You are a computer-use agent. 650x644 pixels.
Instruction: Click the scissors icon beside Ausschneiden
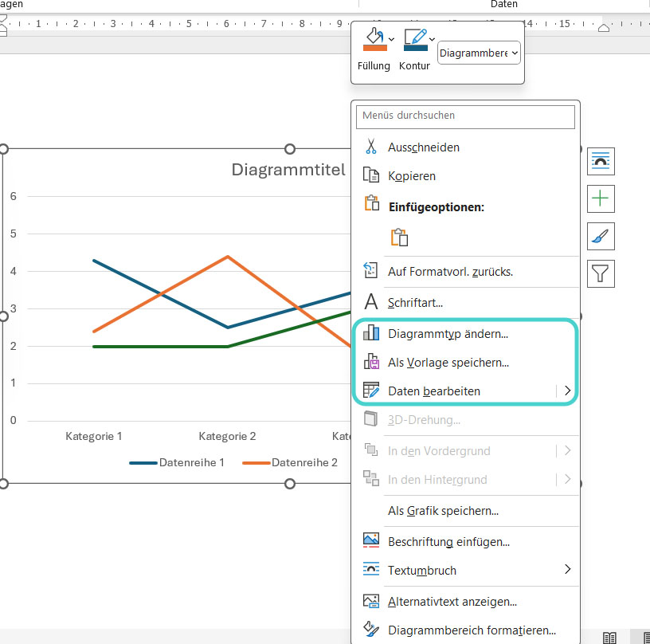click(371, 147)
